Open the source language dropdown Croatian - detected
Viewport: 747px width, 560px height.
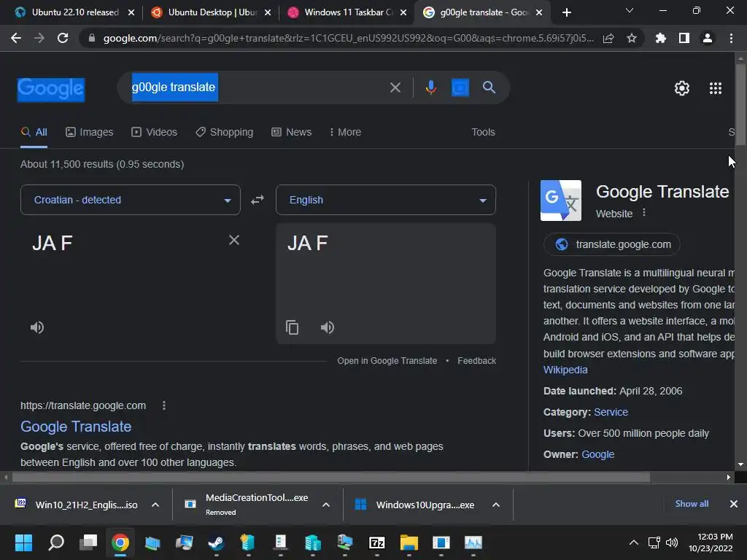pyautogui.click(x=130, y=200)
